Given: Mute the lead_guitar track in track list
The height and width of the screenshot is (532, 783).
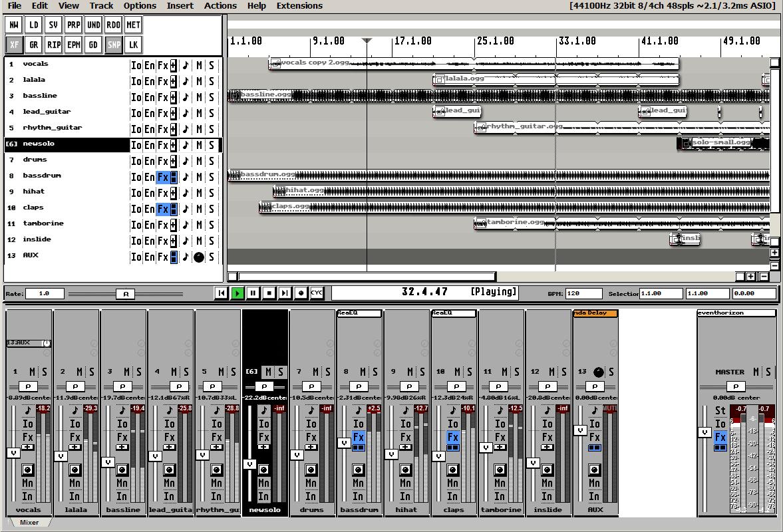Looking at the screenshot, I should click(199, 113).
